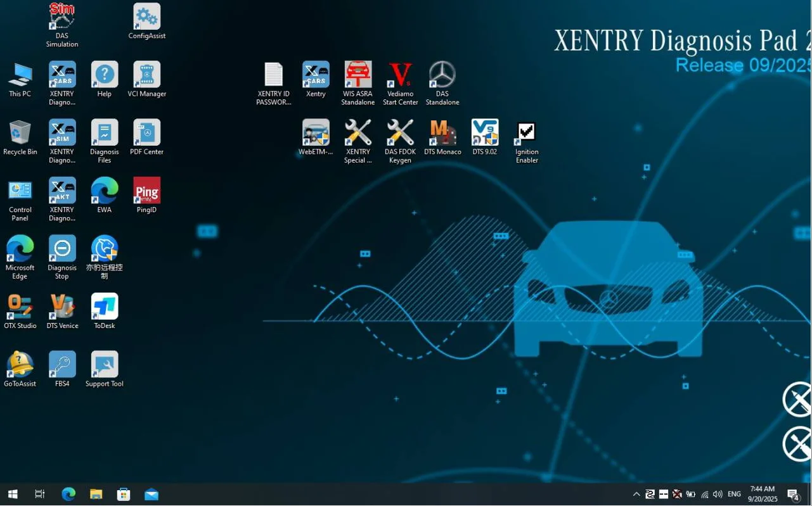Click the volume speaker tray icon

[x=718, y=494]
